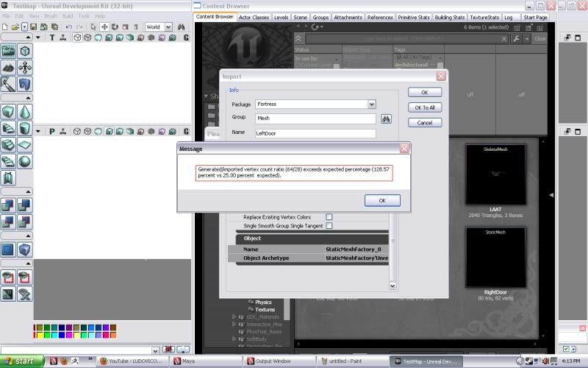This screenshot has height=368, width=588.
Task: Click the wrench icon in Content Browser search bar
Action: [517, 38]
